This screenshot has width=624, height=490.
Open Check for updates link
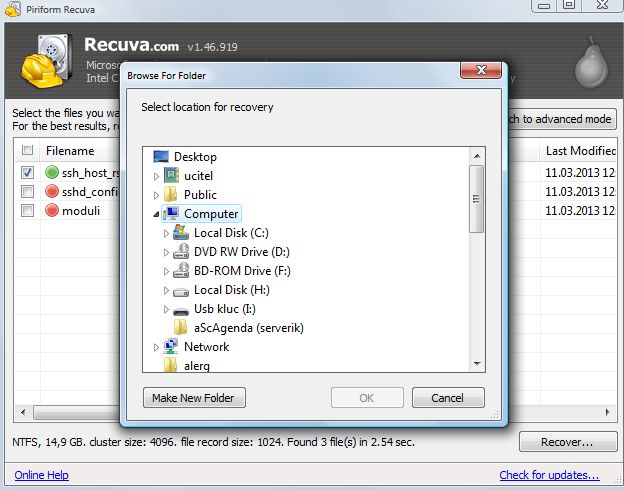(549, 475)
